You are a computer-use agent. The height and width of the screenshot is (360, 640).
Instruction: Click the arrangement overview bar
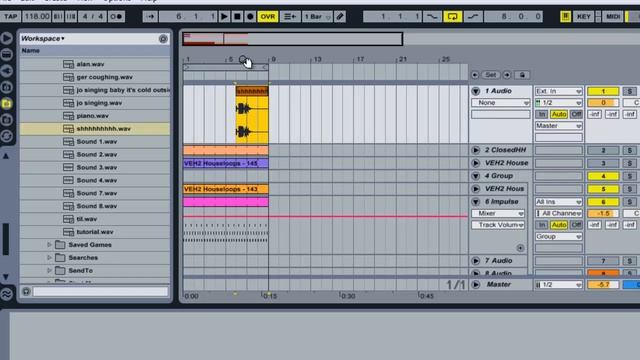292,39
